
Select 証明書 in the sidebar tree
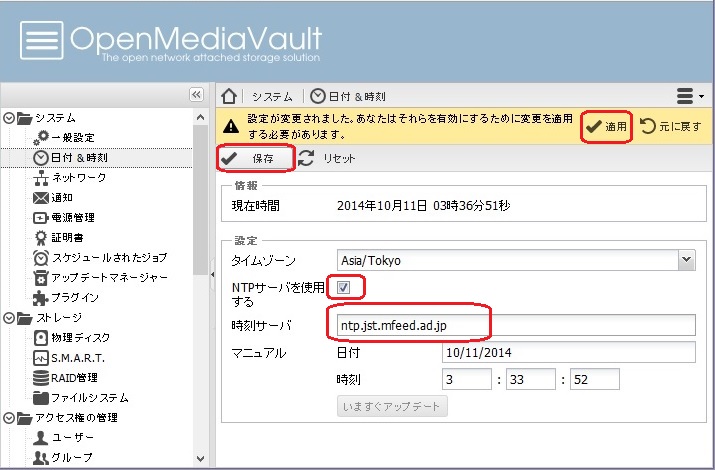[x=67, y=238]
